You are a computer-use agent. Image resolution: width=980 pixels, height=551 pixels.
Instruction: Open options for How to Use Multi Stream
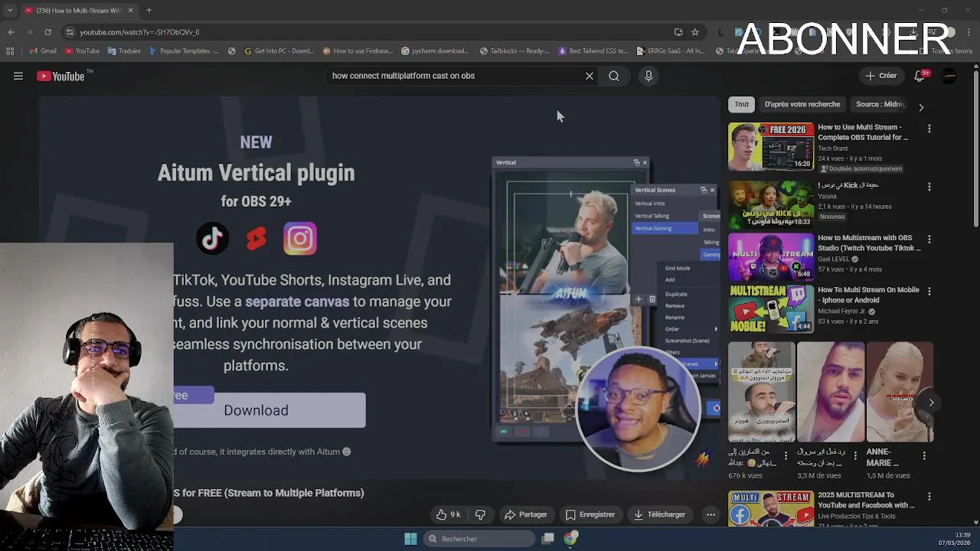(x=929, y=129)
